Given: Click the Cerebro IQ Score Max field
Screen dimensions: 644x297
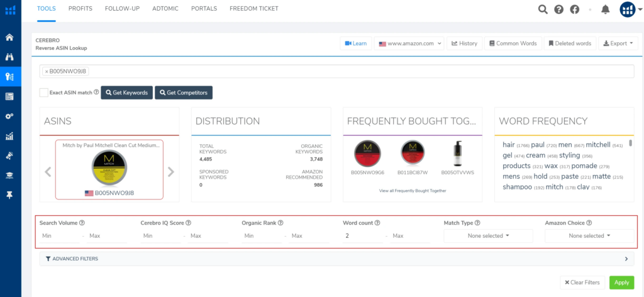Looking at the screenshot, I should (208, 236).
